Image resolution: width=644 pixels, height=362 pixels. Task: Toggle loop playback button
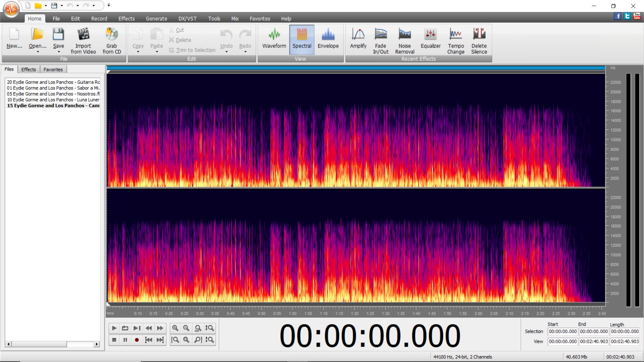(125, 328)
